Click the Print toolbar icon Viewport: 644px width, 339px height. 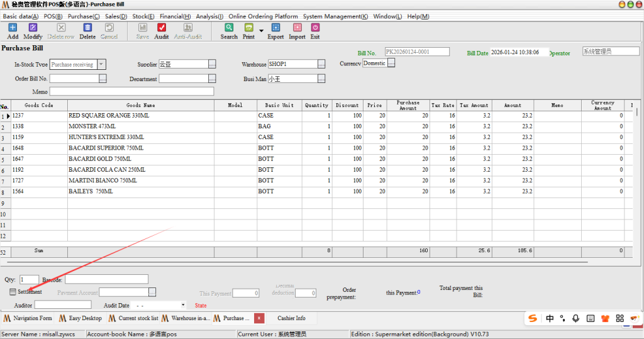coord(248,28)
